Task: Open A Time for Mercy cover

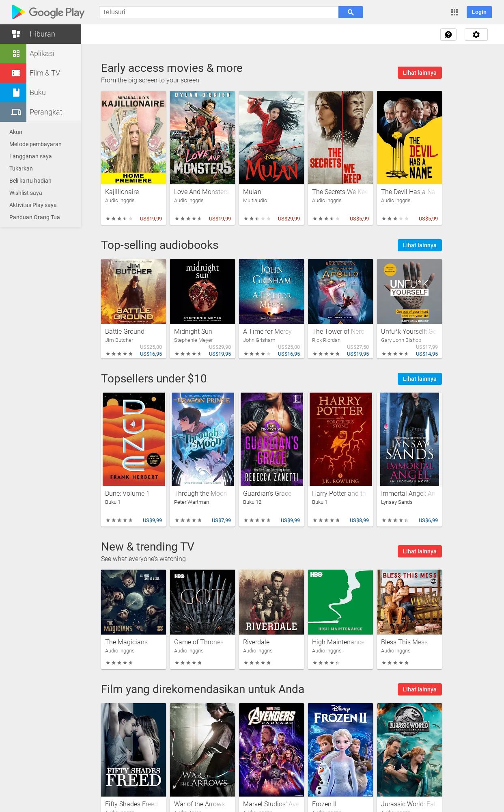Action: 271,292
